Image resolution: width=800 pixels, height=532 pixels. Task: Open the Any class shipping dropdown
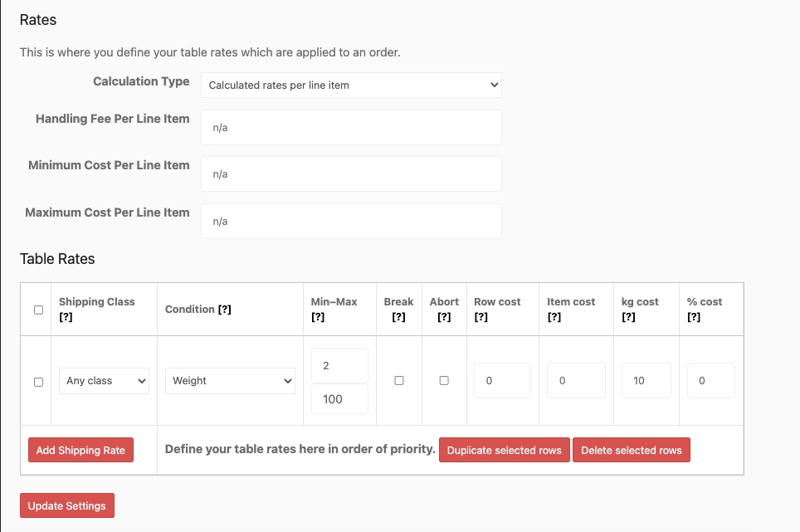click(x=103, y=380)
